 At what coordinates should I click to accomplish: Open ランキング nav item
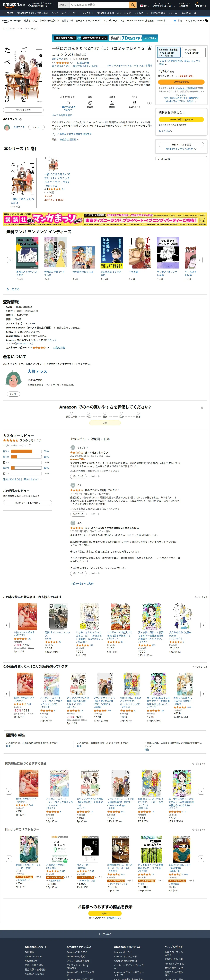point(87,13)
